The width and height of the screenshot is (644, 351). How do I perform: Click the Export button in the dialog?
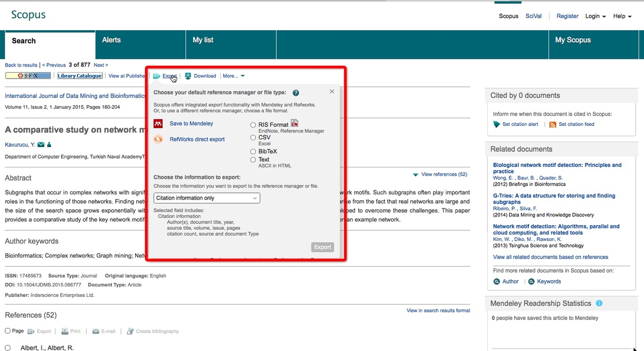[x=323, y=247]
